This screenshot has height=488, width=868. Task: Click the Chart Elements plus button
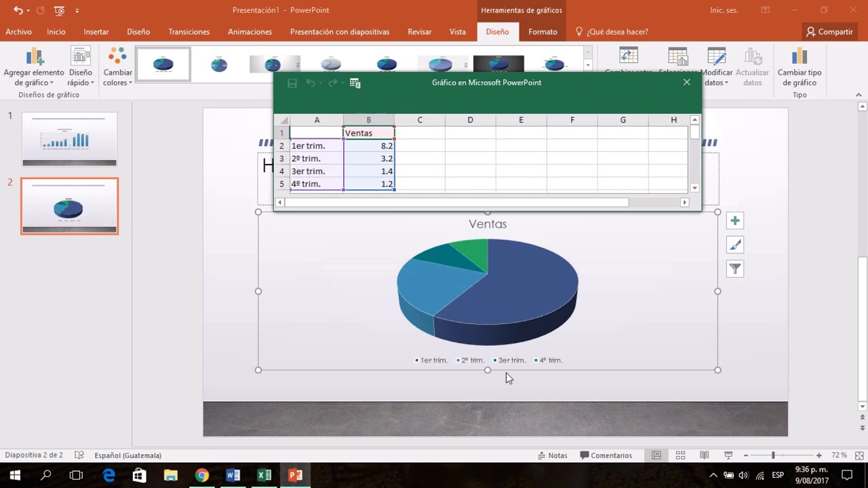coord(735,220)
